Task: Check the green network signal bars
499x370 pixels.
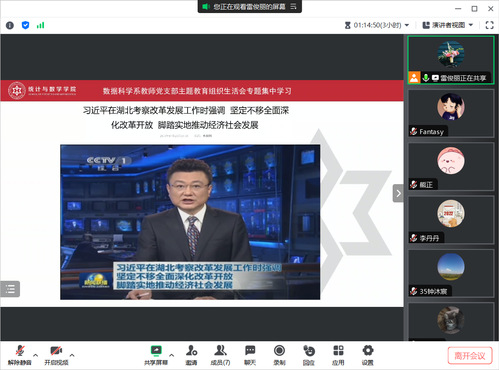Action: click(x=40, y=25)
